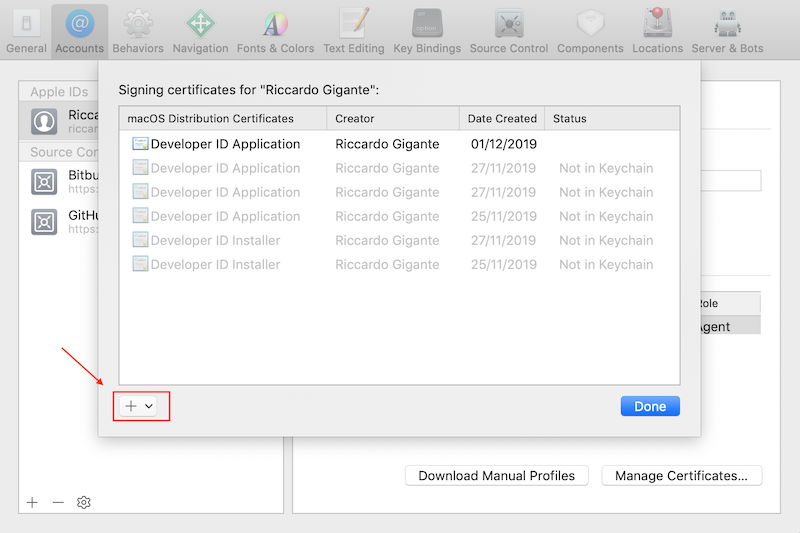Open the add certificate plus dropdown

(x=139, y=406)
